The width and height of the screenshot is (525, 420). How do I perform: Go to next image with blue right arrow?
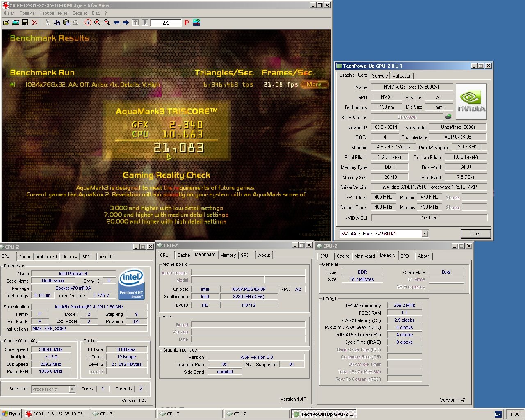(x=126, y=23)
